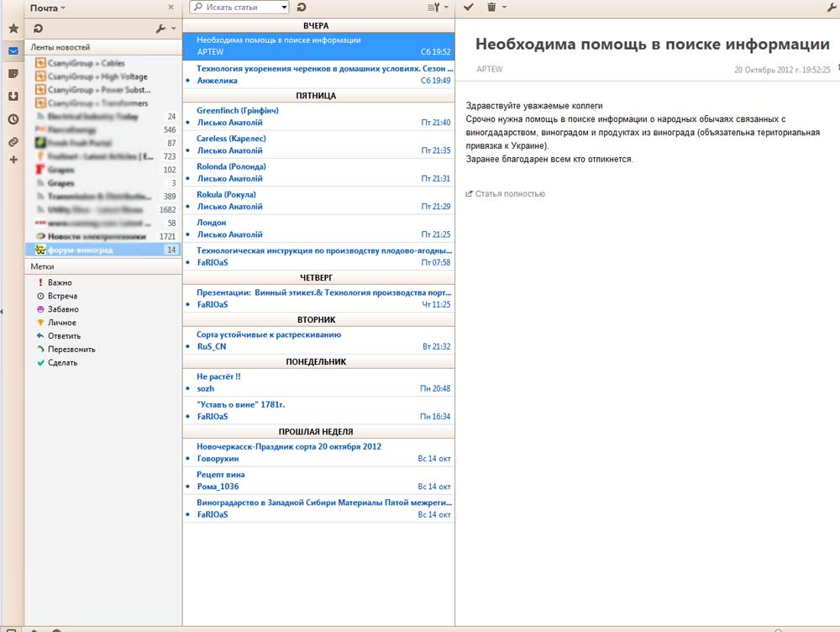Click the Личное trophy label icon
840x632 pixels.
40,322
